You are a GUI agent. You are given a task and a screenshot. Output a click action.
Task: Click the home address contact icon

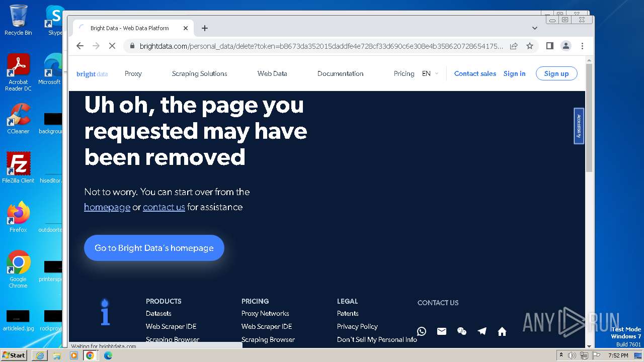(502, 331)
